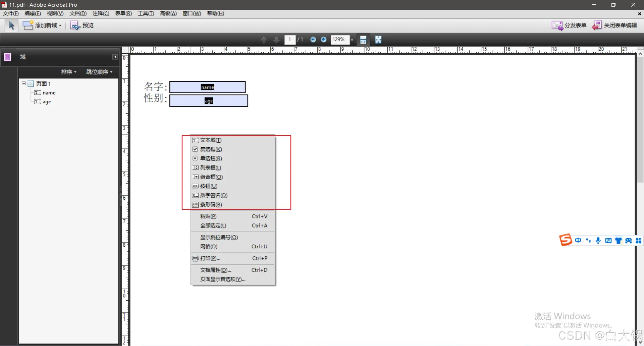Select 页面 1 in the fields tree
Image resolution: width=644 pixels, height=346 pixels.
point(43,84)
